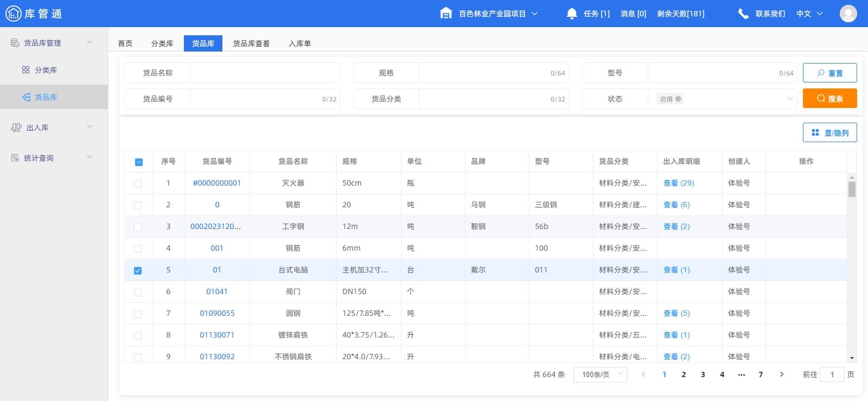Click the warehouse project house icon
Image resolution: width=868 pixels, height=401 pixels.
(x=446, y=13)
